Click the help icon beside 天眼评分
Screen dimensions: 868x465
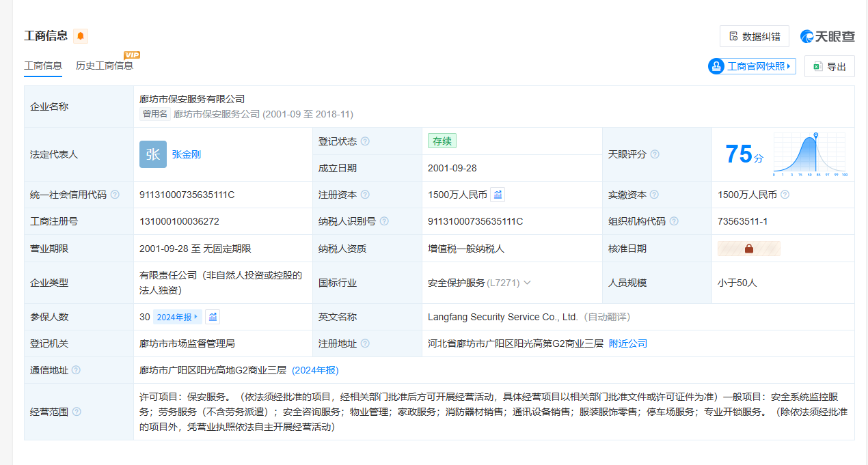(655, 154)
